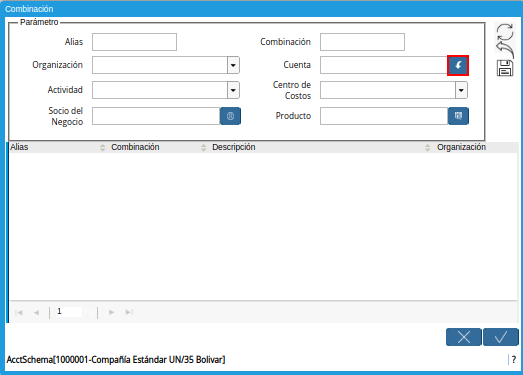Expand the Organización dropdown
The height and width of the screenshot is (375, 523).
[x=233, y=65]
